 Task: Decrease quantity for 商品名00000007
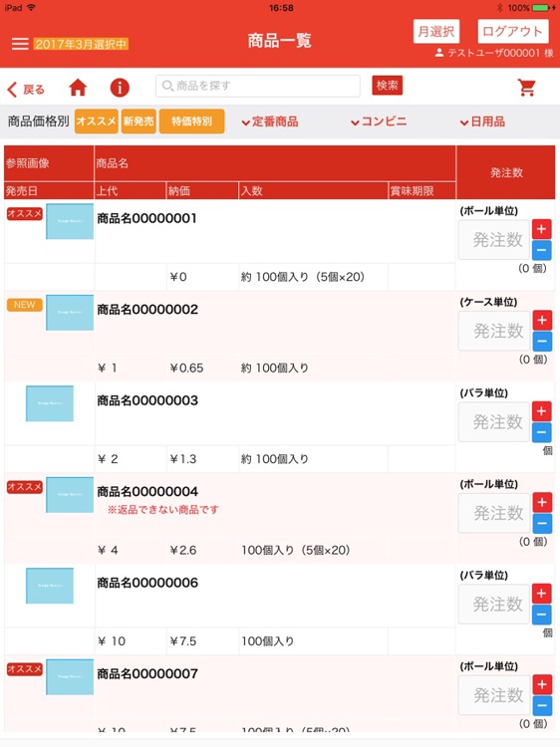click(542, 705)
